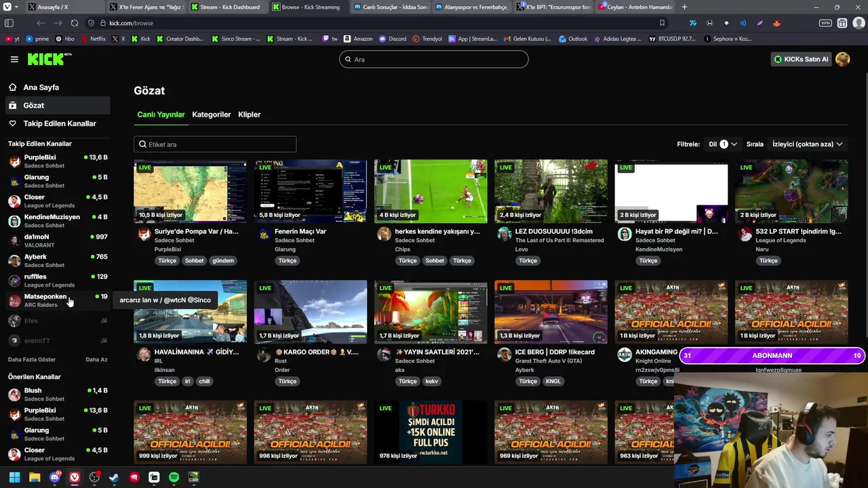Open the İzleyici (çoktan aza) sort dropdown

pyautogui.click(x=807, y=144)
